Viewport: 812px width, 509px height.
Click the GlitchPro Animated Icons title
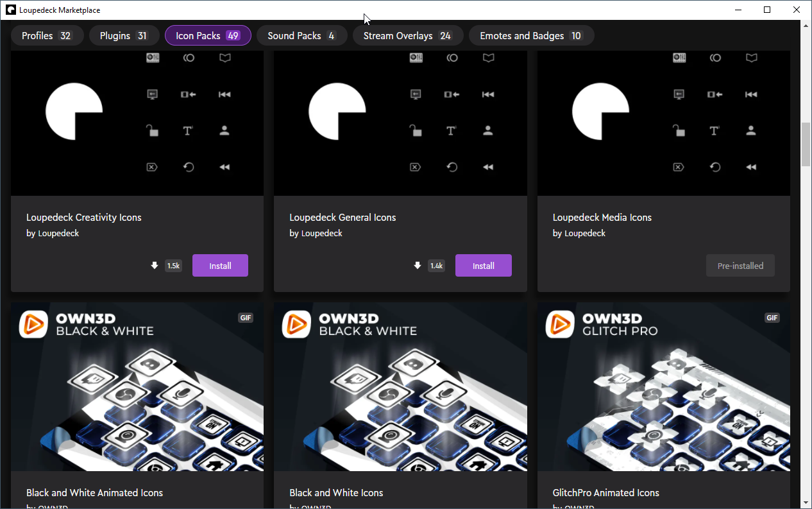point(606,493)
